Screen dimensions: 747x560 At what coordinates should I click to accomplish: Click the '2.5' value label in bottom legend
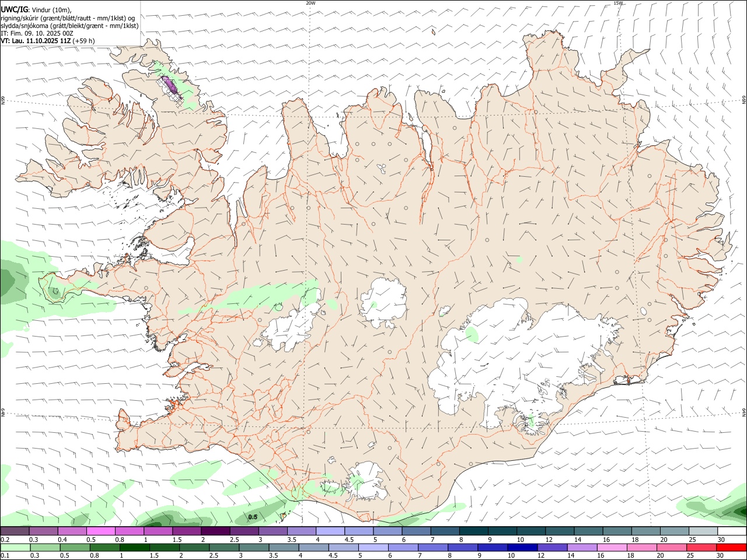(214, 556)
